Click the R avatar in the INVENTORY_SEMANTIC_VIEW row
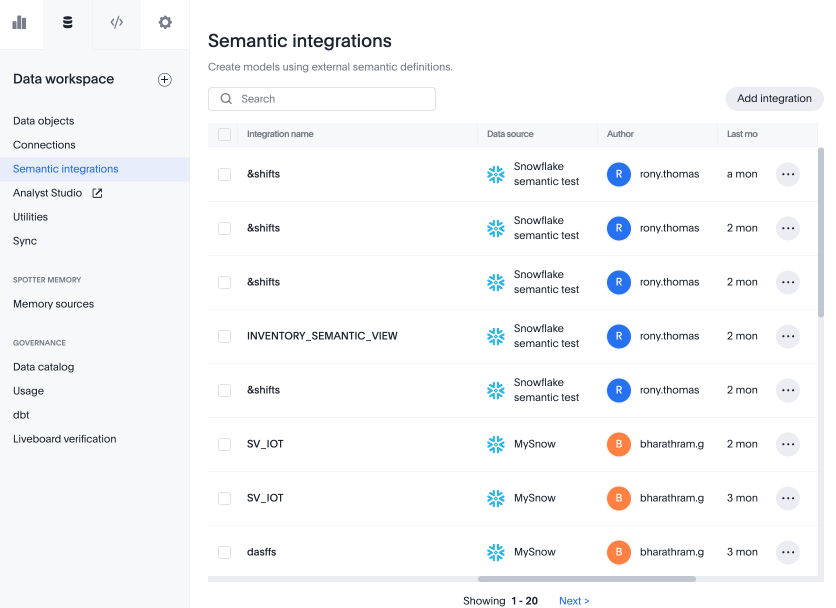The width and height of the screenshot is (836, 608). pos(619,336)
